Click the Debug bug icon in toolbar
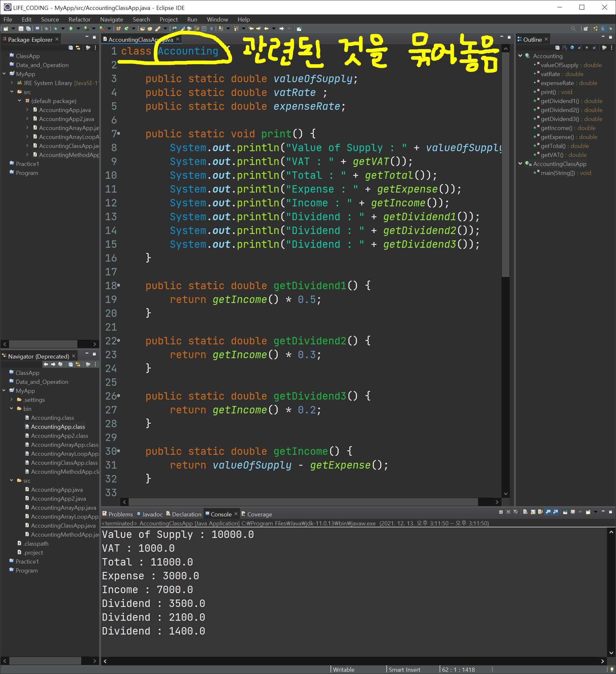The height and width of the screenshot is (674, 616). point(56,29)
